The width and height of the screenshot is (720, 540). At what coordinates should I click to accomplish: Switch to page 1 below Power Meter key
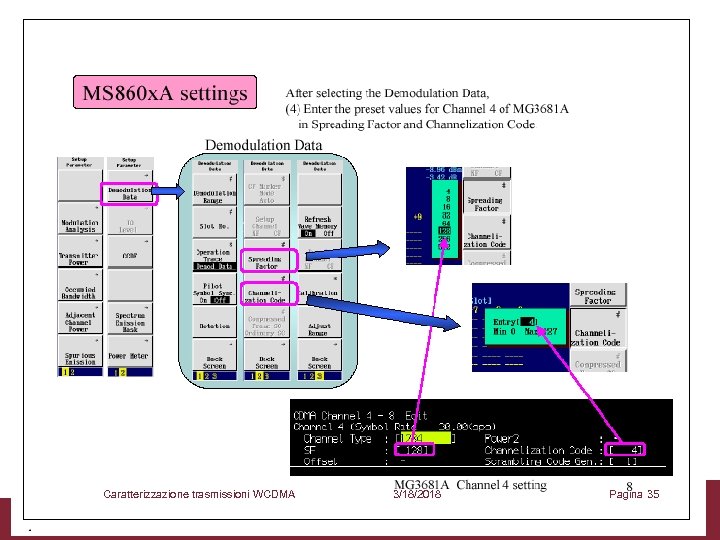116,372
